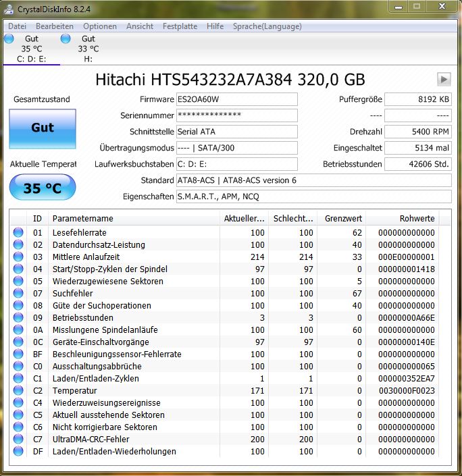
Task: Click status orb of Ausschaltungsabbrüche row
Action: (18, 366)
